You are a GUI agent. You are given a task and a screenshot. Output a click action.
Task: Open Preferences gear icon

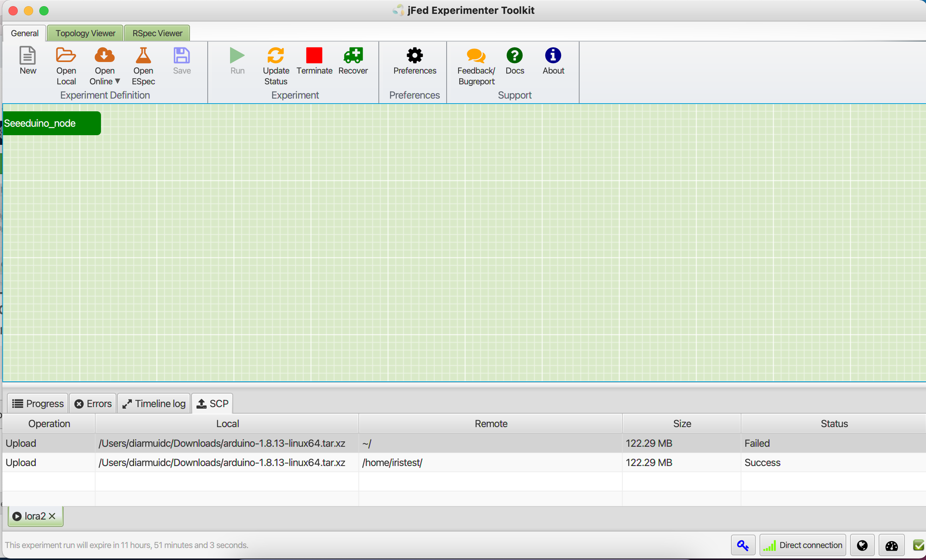[415, 56]
